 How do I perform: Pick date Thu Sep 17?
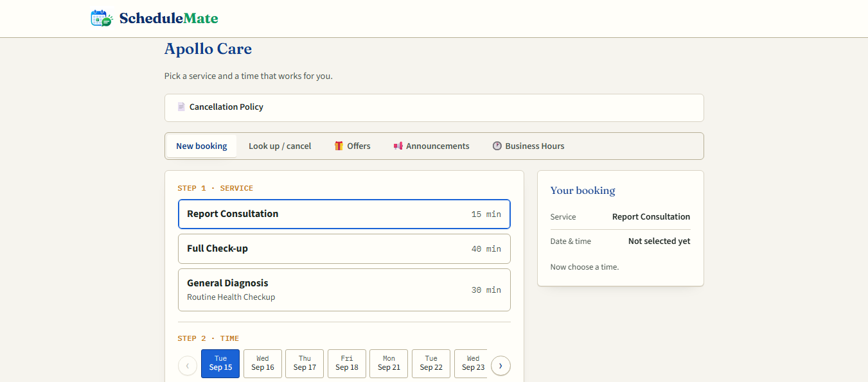click(305, 363)
